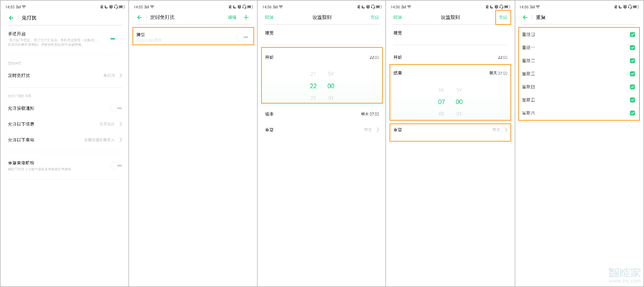Tap the battery icon in 重复 screen status bar
This screenshot has width=644, height=287.
pyautogui.click(x=636, y=7)
